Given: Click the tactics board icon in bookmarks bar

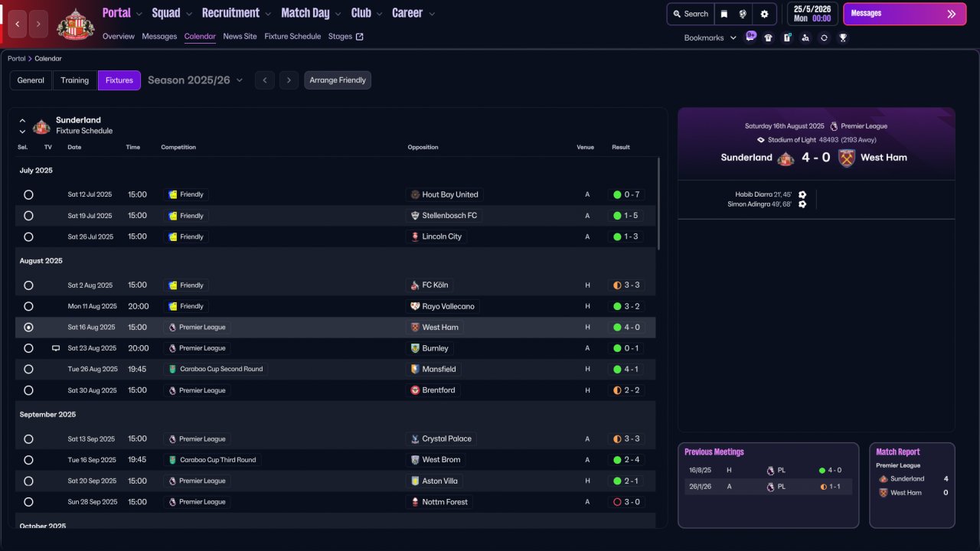Looking at the screenshot, I should point(787,37).
